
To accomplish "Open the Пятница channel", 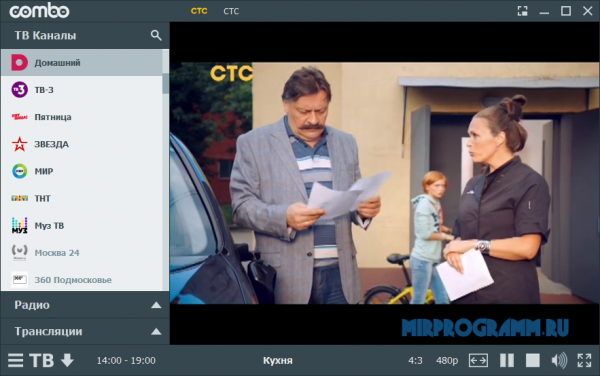I will [82, 117].
